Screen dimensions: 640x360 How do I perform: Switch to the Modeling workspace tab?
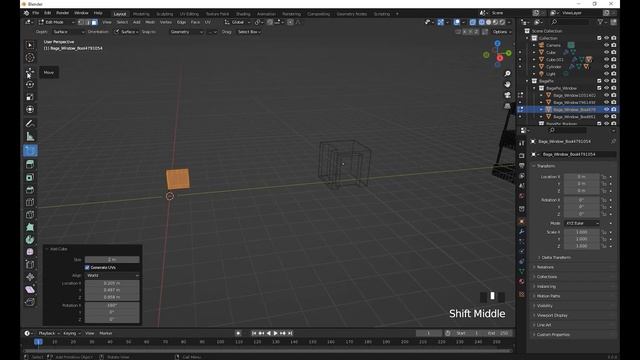pyautogui.click(x=141, y=14)
